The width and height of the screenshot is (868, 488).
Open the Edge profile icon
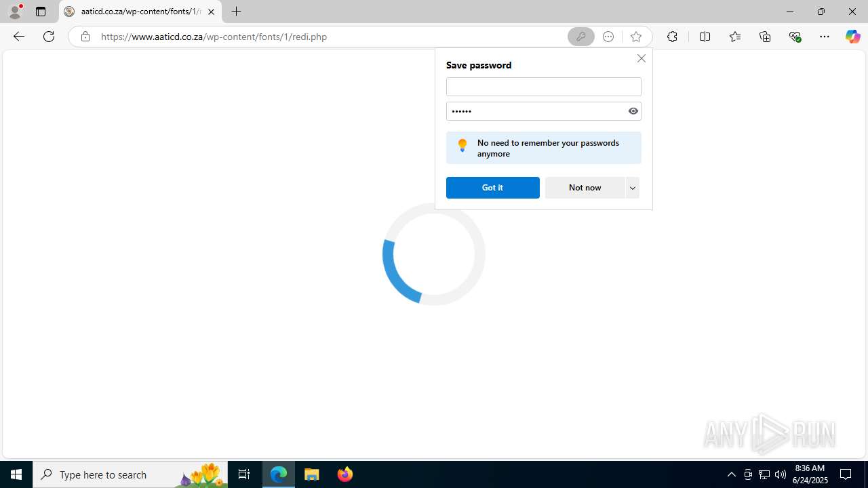tap(15, 12)
